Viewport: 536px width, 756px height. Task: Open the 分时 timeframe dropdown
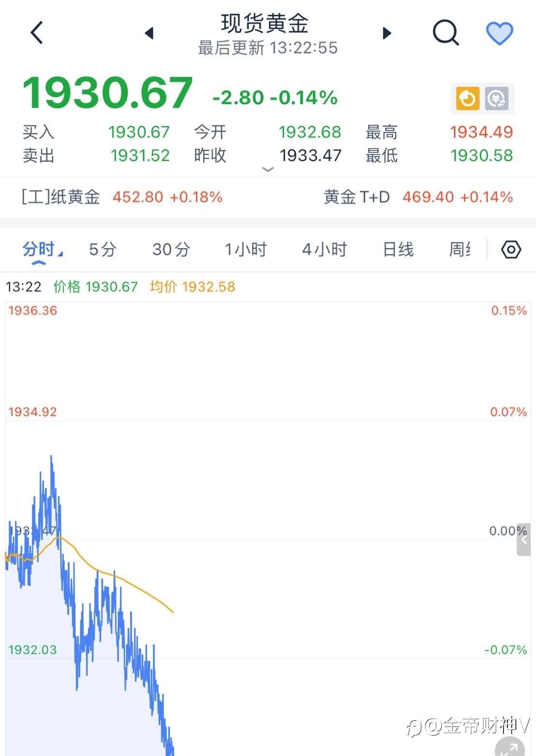(x=42, y=250)
